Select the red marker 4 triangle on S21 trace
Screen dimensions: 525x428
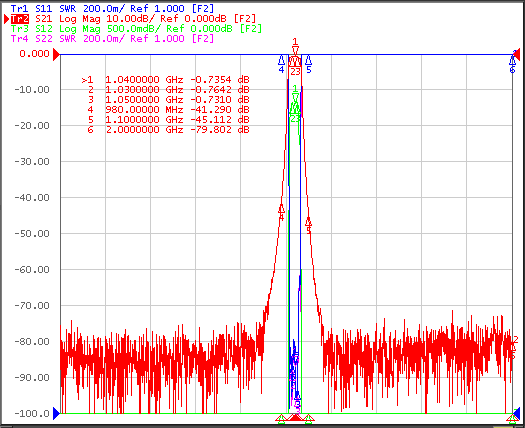point(281,209)
